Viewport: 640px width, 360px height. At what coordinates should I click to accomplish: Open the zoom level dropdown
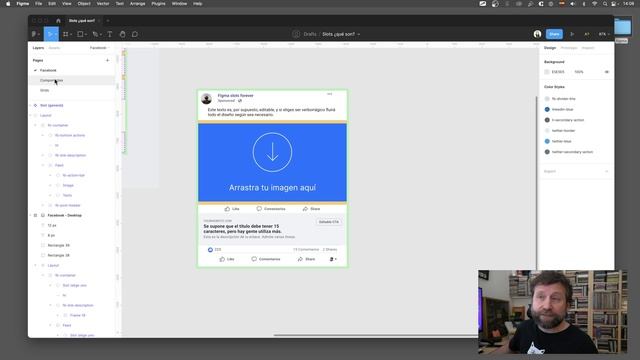click(604, 34)
